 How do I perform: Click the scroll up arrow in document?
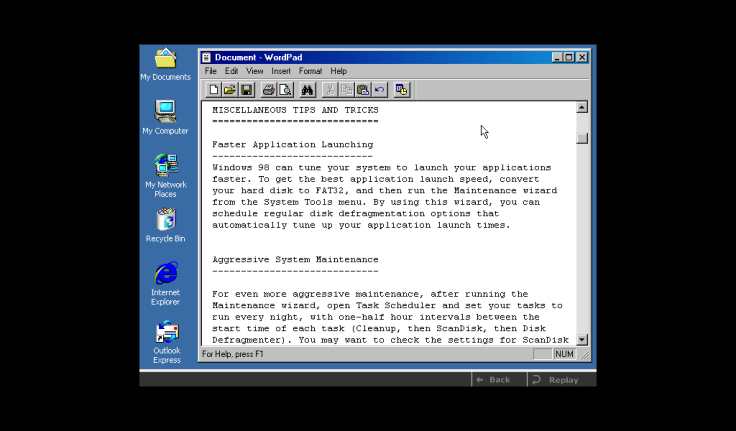click(x=582, y=107)
